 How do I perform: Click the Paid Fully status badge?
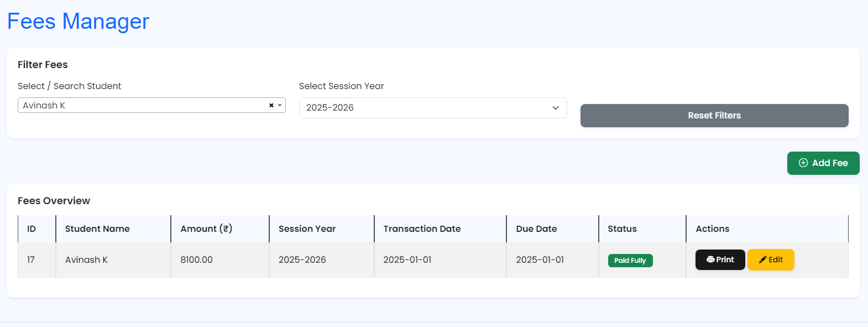click(x=630, y=260)
